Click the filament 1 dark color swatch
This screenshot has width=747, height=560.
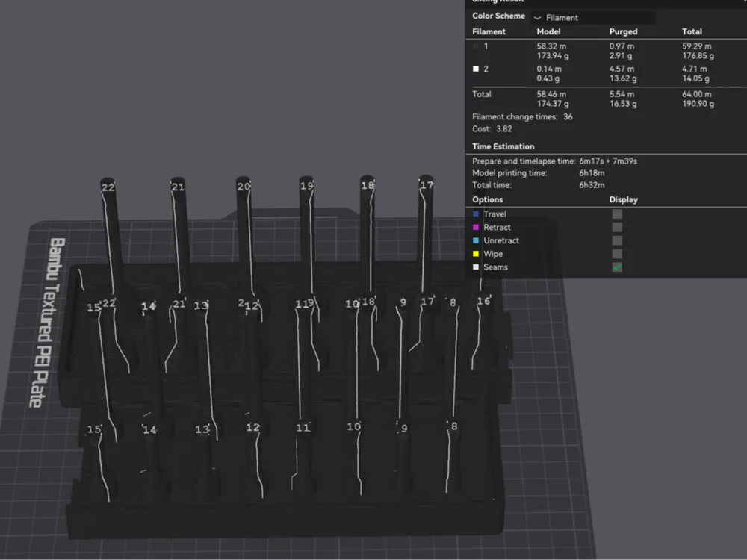pos(475,46)
